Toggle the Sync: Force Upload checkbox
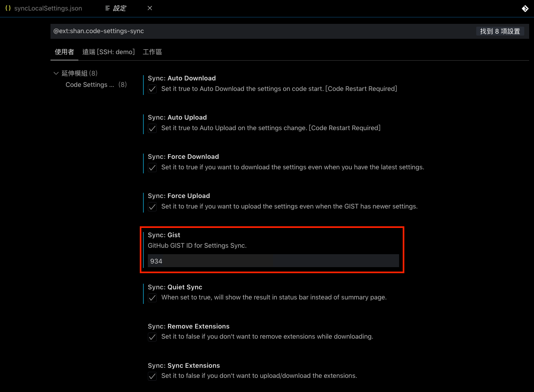534x392 pixels. click(152, 207)
